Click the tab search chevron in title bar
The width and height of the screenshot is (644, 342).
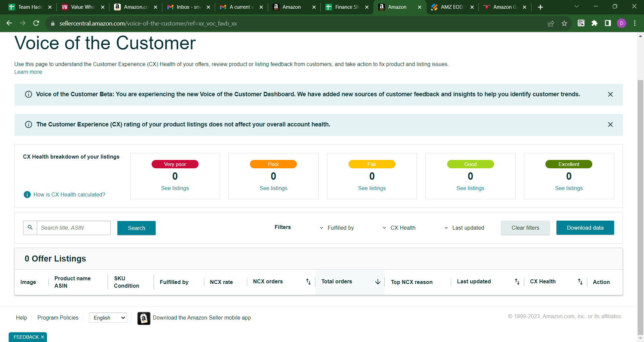click(x=577, y=6)
